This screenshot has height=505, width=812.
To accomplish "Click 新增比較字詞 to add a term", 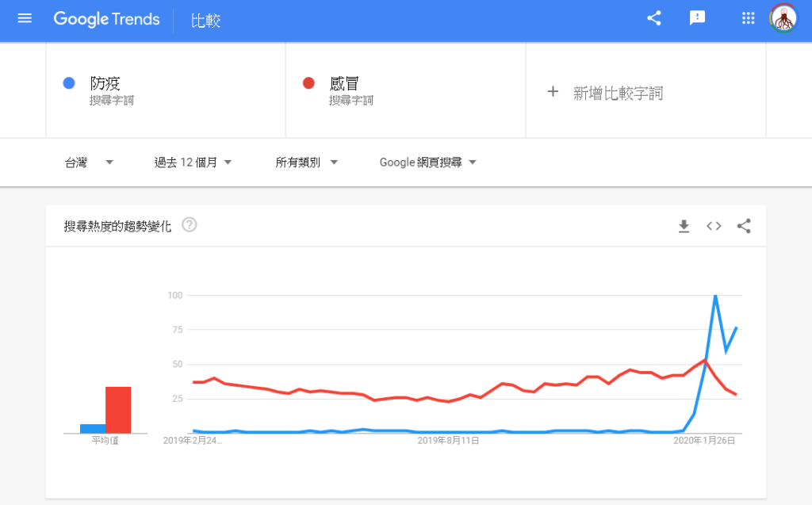I will tap(618, 93).
